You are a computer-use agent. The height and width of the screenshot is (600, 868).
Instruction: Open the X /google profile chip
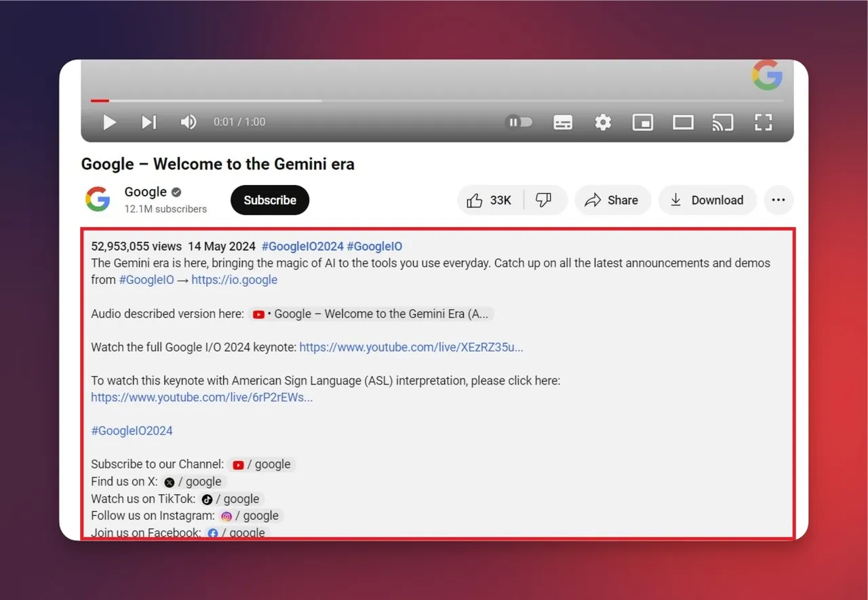coord(193,481)
